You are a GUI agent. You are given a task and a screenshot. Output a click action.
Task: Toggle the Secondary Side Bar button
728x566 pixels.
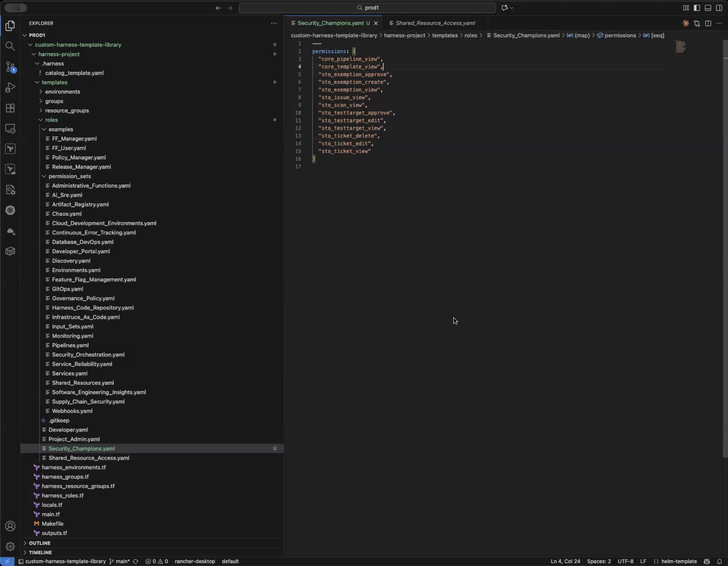(x=719, y=8)
